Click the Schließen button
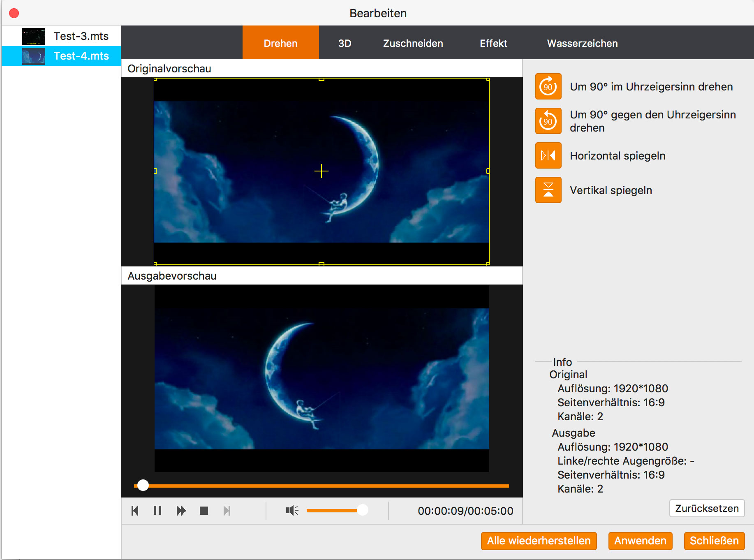Image resolution: width=754 pixels, height=560 pixels. (714, 541)
